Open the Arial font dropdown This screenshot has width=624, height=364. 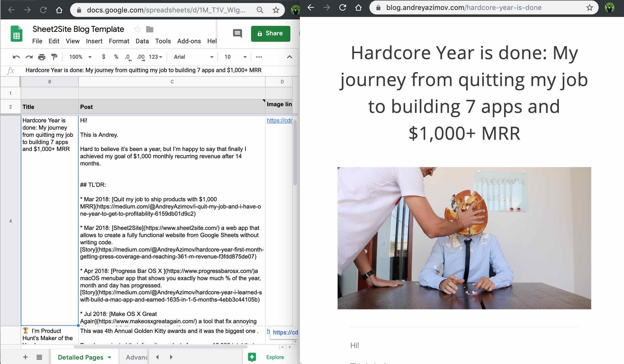[x=193, y=57]
